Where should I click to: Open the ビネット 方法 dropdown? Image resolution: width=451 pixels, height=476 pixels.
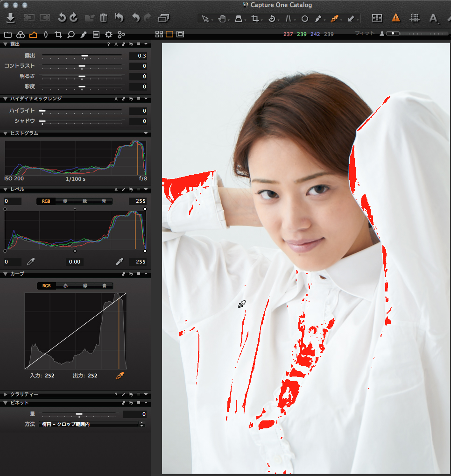[91, 424]
